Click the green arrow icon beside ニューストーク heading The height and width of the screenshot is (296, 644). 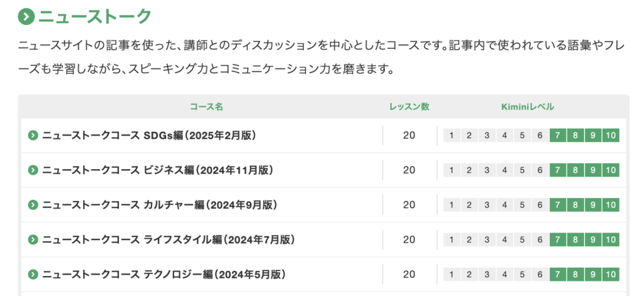pyautogui.click(x=26, y=16)
